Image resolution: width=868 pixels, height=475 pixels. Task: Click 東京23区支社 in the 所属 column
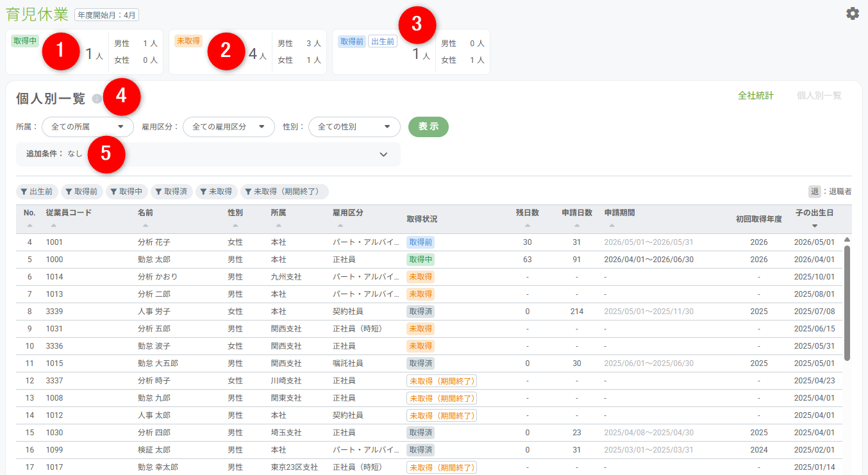(x=294, y=467)
